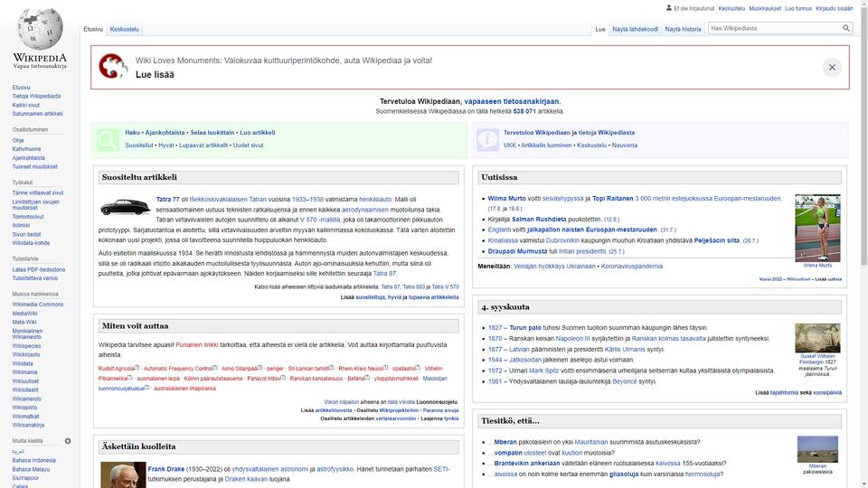Open Neuvonta link
This screenshot has height=488, width=868.
point(625,145)
